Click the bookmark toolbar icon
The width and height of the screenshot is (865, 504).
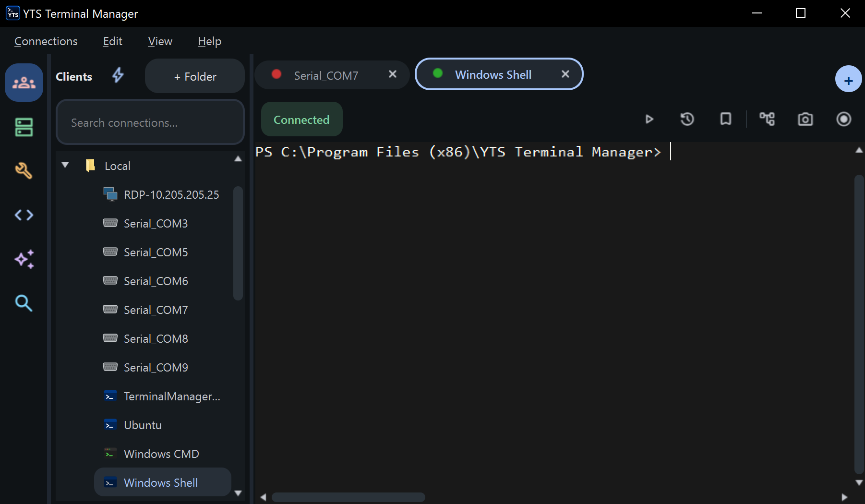[726, 119]
